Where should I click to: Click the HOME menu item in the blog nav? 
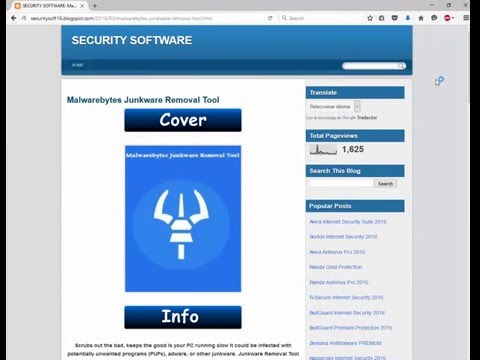[x=78, y=65]
